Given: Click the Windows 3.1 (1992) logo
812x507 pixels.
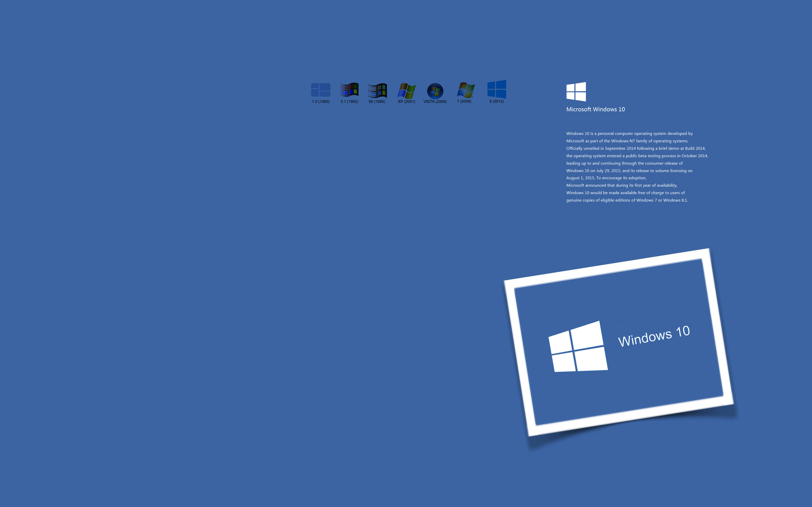Looking at the screenshot, I should [x=349, y=90].
